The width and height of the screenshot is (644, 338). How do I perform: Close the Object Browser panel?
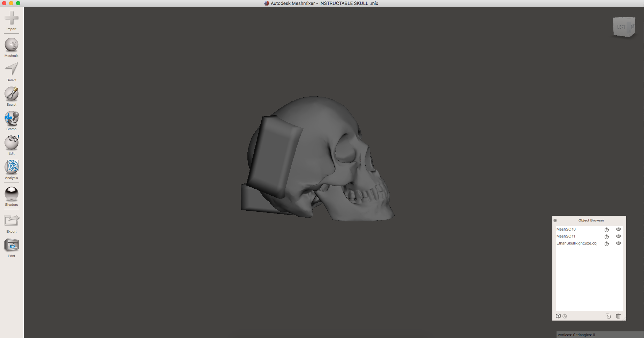[x=555, y=220]
